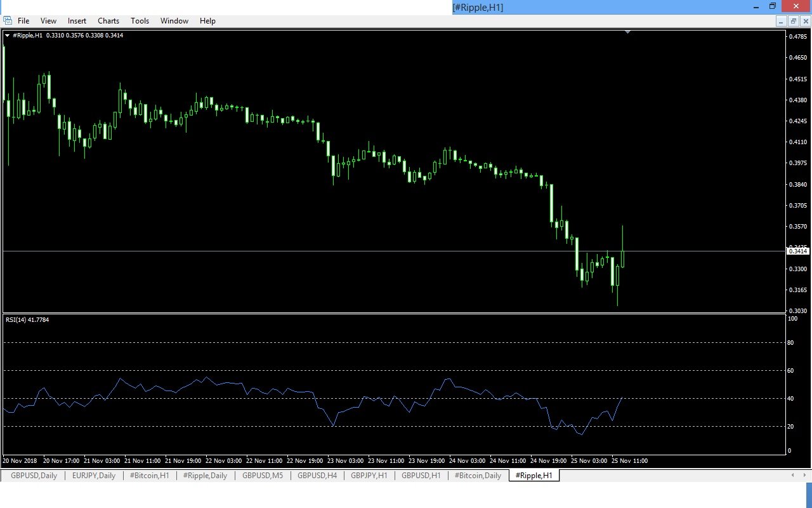Click the MetaTrader app icon beside File
The height and width of the screenshot is (508, 812).
pos(8,20)
